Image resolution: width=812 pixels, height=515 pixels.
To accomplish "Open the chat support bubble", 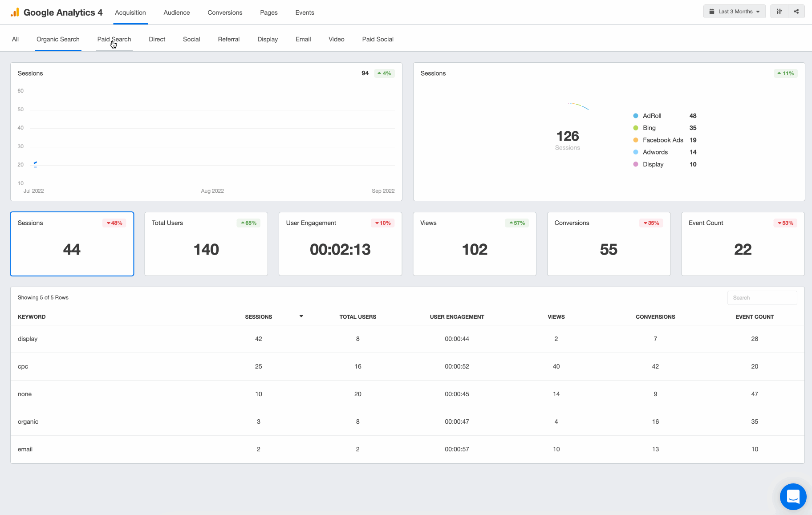I will 793,497.
